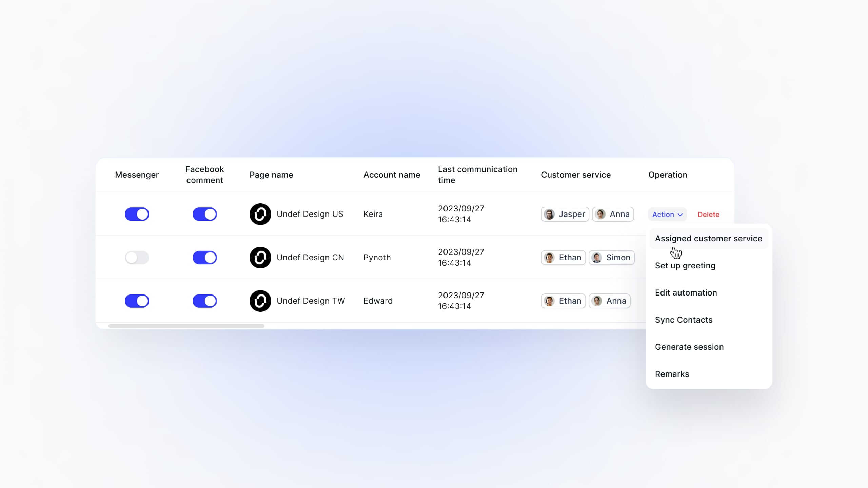Click Sync Contacts menu entry
Screen dimensions: 868x488
(684, 320)
